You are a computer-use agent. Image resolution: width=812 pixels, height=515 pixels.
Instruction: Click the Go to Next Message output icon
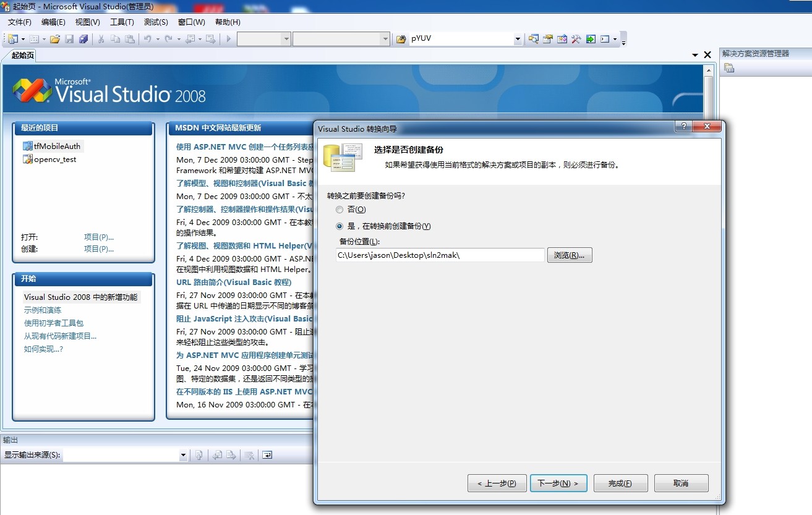pyautogui.click(x=231, y=455)
